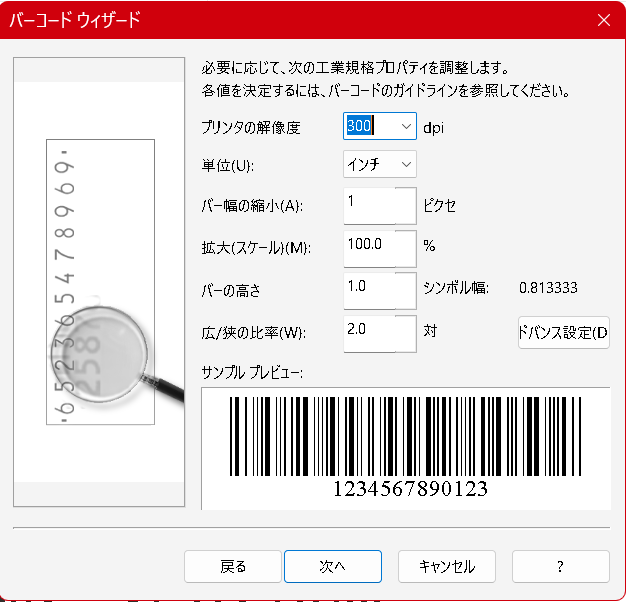Cancel the wizard with キャンセル
Viewport: 626px width, 602px height.
pos(446,566)
